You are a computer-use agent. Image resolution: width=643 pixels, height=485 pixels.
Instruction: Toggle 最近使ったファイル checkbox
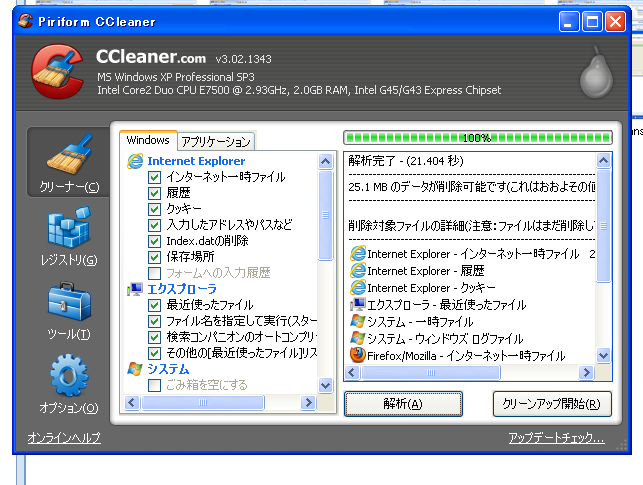point(154,305)
